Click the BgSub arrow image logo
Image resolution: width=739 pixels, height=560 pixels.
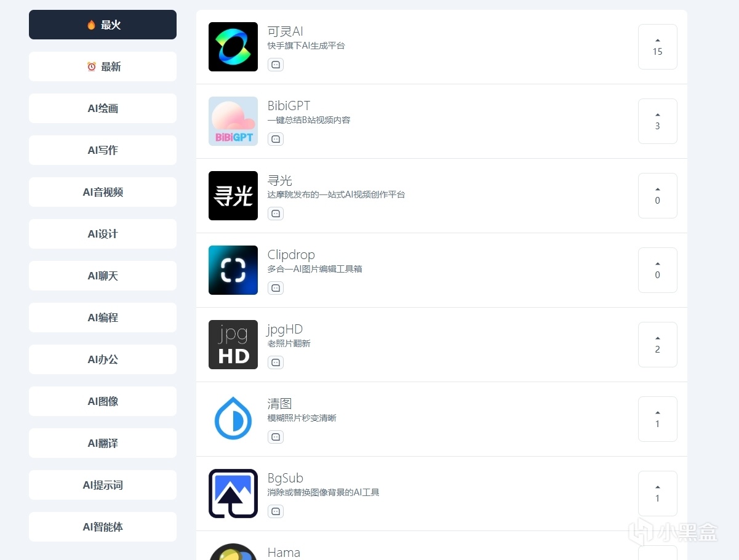(233, 493)
